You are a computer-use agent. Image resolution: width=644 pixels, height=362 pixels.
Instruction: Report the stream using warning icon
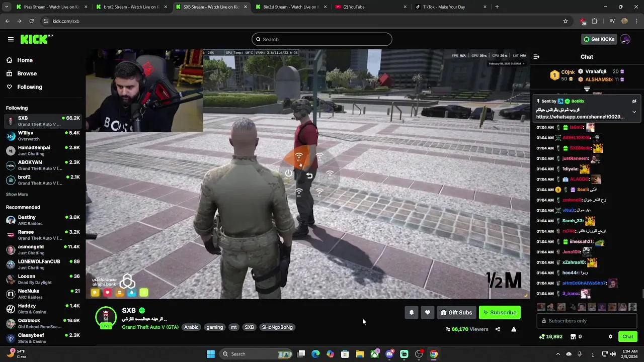pyautogui.click(x=514, y=329)
